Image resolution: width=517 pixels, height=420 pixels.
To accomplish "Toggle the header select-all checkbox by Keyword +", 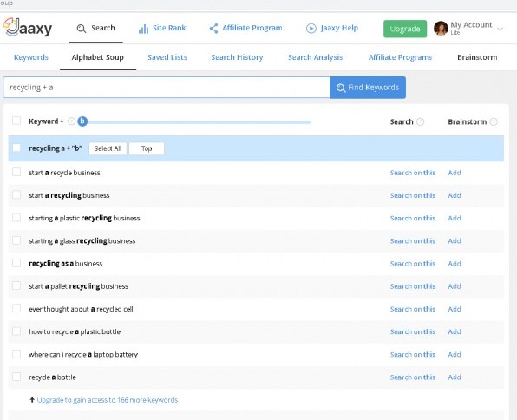I will 16,121.
